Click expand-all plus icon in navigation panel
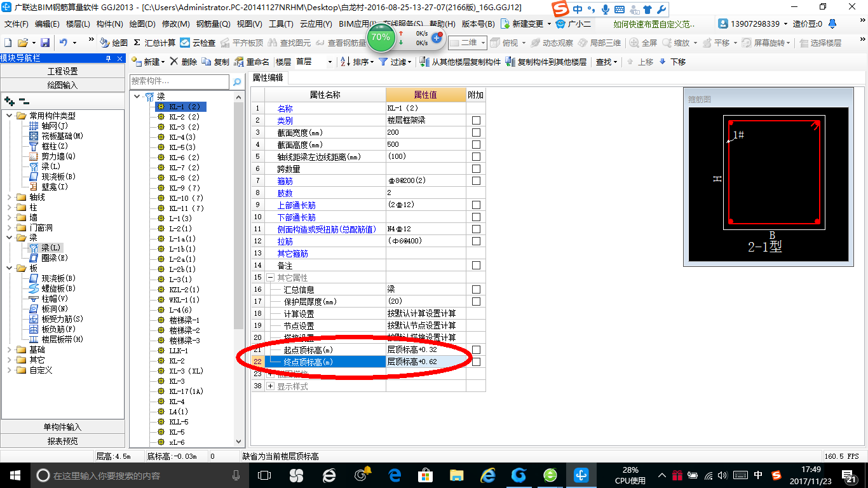The image size is (868, 488). click(x=9, y=100)
